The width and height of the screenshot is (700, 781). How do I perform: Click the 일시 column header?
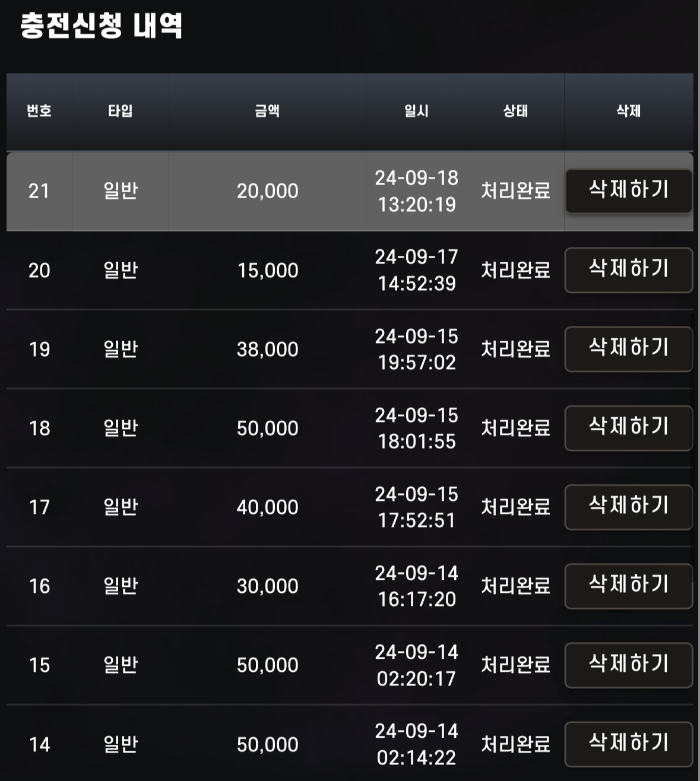pyautogui.click(x=416, y=111)
